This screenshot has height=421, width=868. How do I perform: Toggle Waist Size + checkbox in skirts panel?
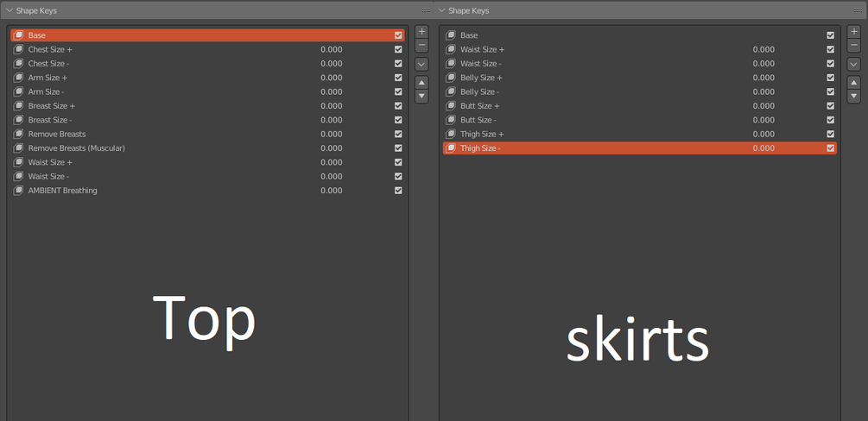[830, 49]
